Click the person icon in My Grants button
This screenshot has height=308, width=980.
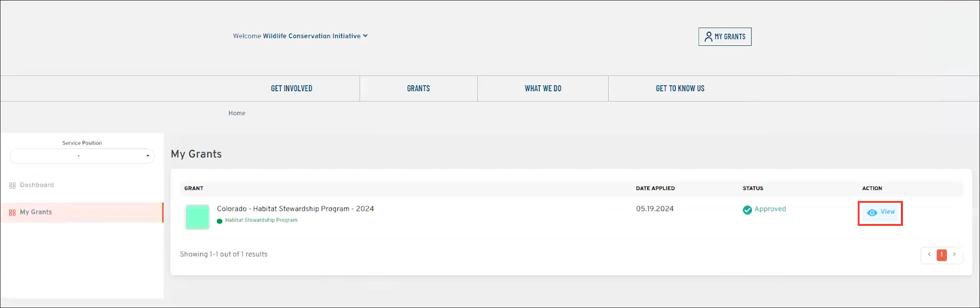(x=708, y=37)
